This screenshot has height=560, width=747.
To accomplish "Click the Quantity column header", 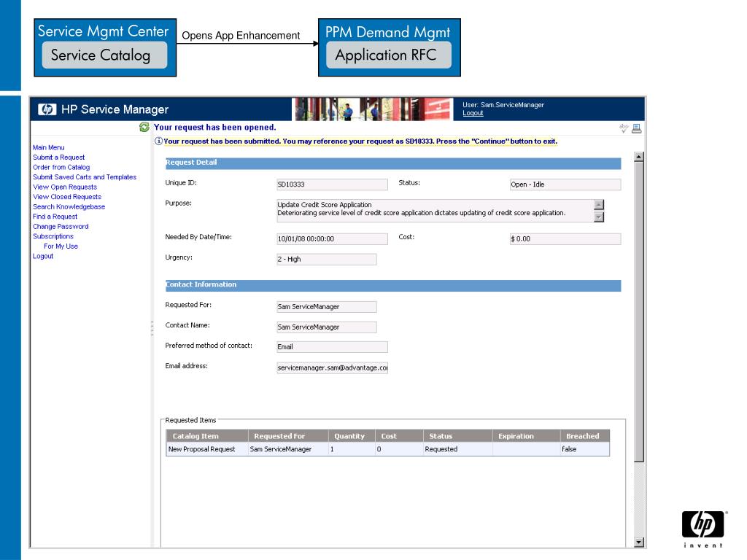I will tap(352, 436).
